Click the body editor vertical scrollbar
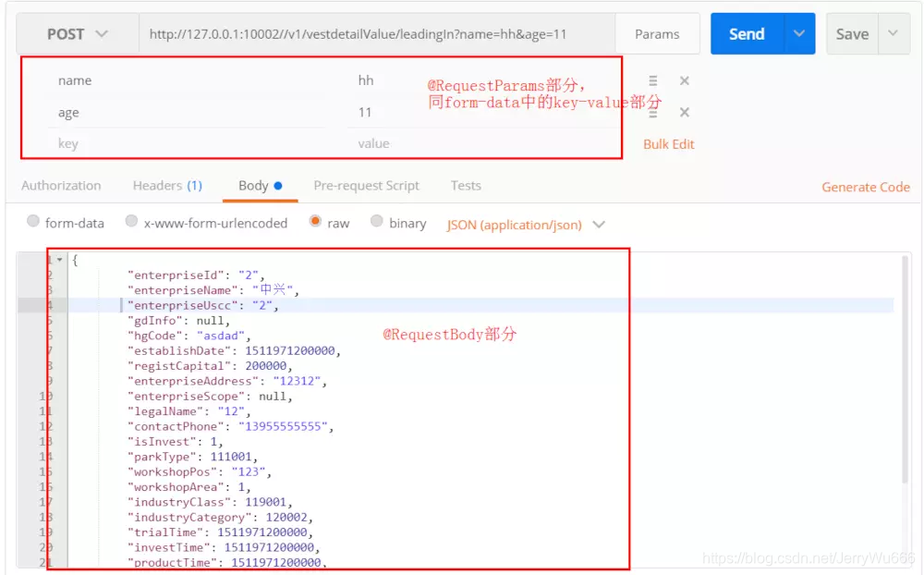The width and height of the screenshot is (924, 575). click(906, 370)
